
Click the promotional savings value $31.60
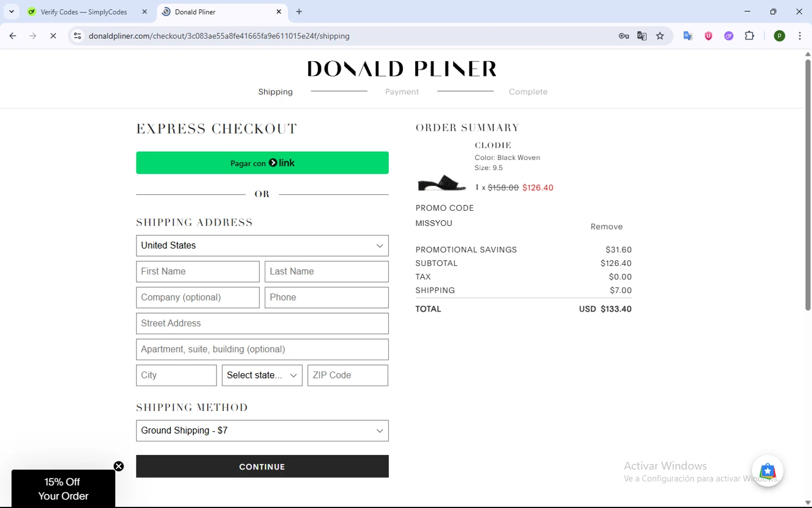(x=618, y=250)
